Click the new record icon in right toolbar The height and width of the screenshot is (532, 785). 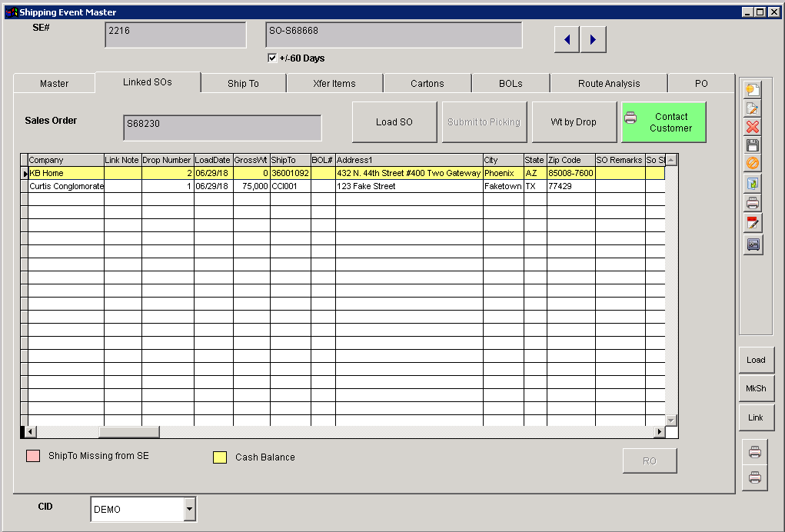pos(753,90)
